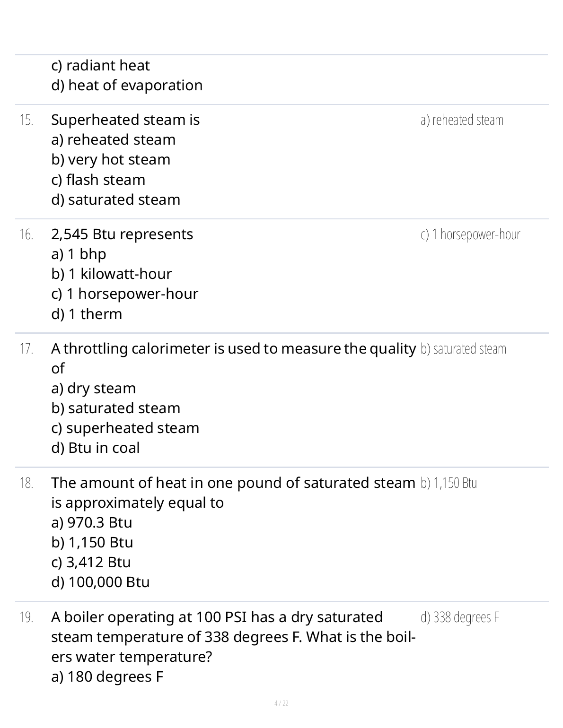Viewport: 563px width, 728px height.
Task: Click the answer "c) 1 horsepower-hour" in right column
Action: pyautogui.click(x=470, y=234)
